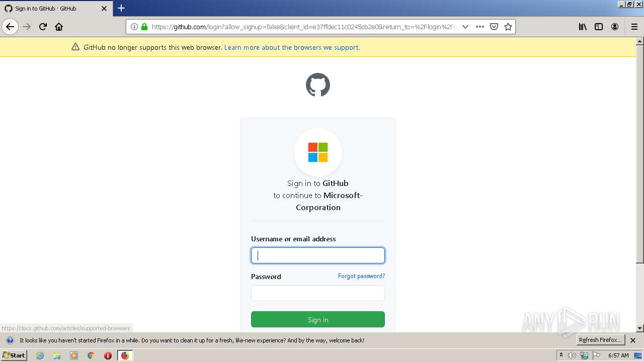Viewport: 644px width, 362px height.
Task: Click the GitHub Octocat logo
Action: coord(318,85)
